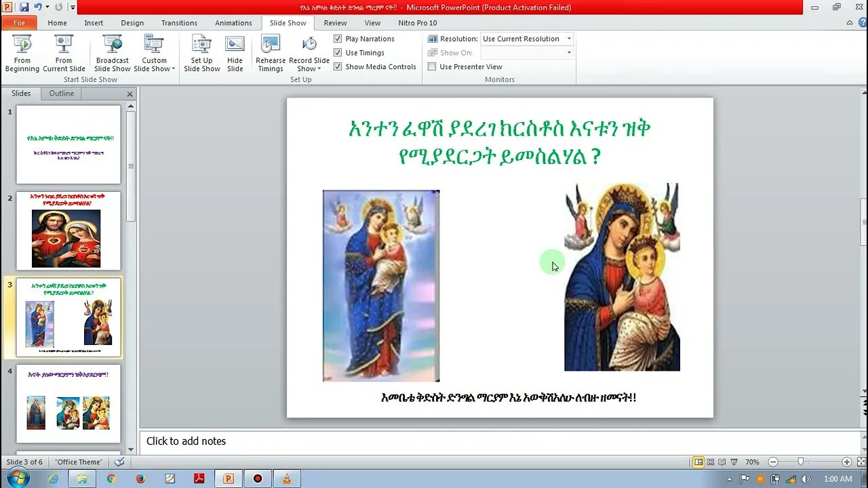Open Customize Quick Access Toolbar dropdown
The height and width of the screenshot is (488, 868).
coord(73,7)
